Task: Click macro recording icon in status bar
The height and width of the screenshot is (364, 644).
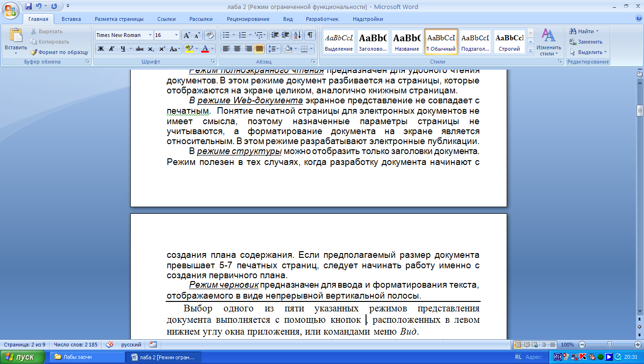Action: pyautogui.click(x=153, y=345)
